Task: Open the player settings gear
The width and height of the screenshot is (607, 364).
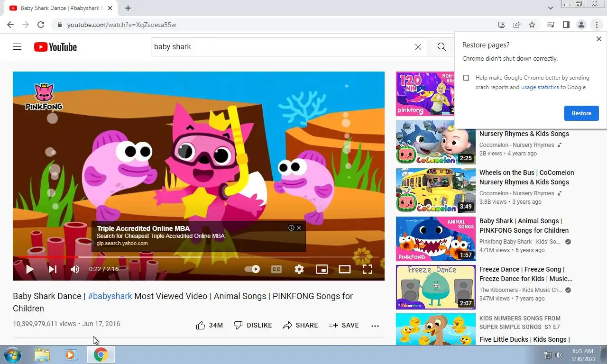Action: (299, 269)
